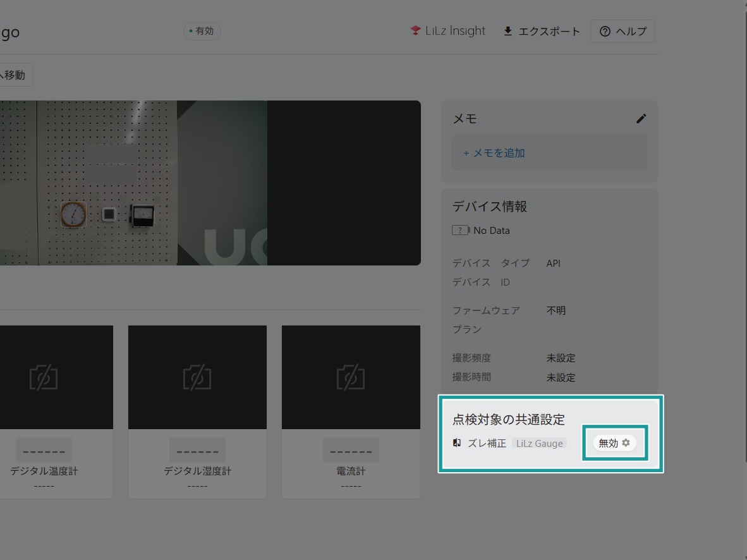Click no-image icon on デジタル湿度計 card
The width and height of the screenshot is (747, 560).
197,377
